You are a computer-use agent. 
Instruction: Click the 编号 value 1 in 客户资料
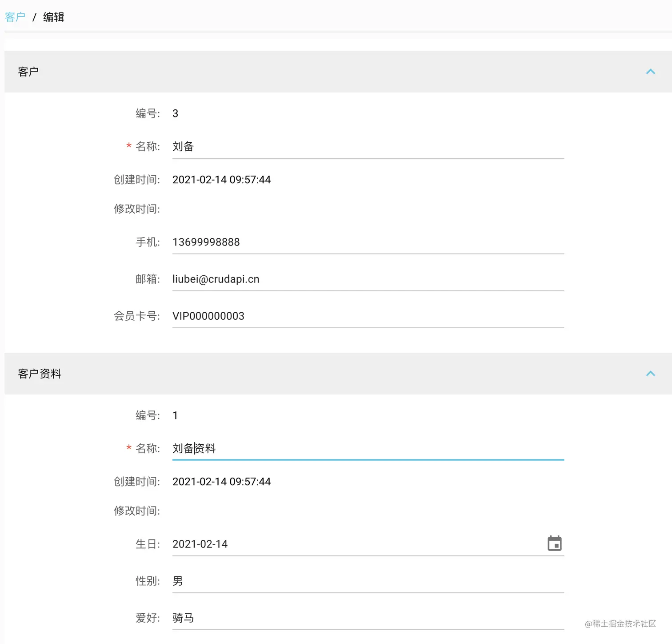175,415
